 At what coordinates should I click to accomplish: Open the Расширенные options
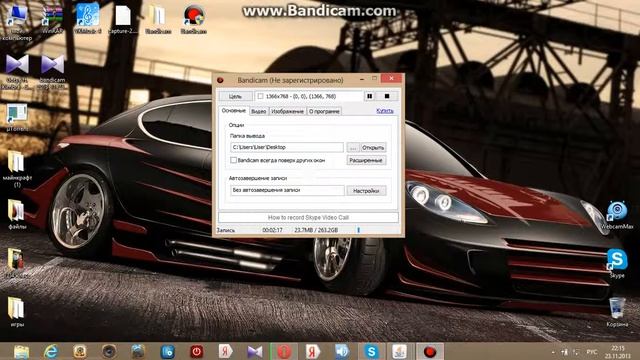coord(366,160)
